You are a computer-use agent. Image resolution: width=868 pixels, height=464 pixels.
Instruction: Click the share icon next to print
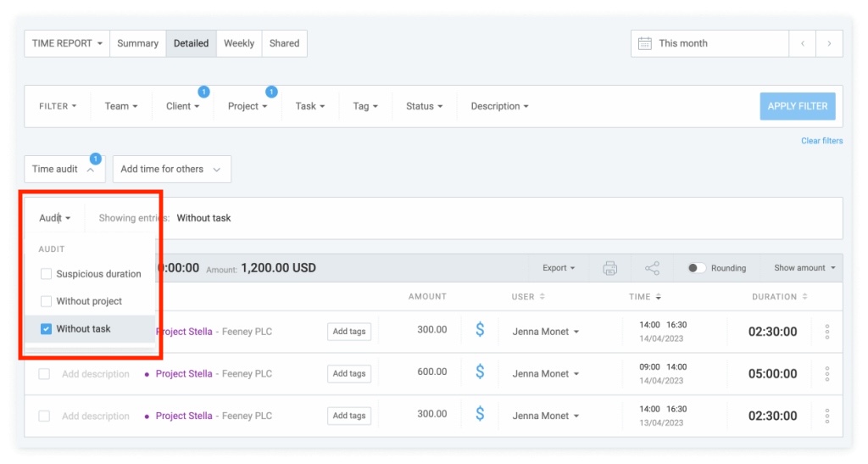pos(652,268)
